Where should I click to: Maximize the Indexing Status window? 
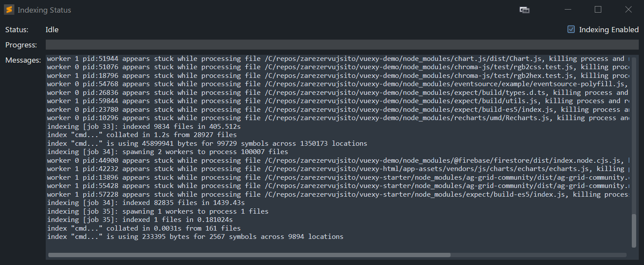pos(598,10)
